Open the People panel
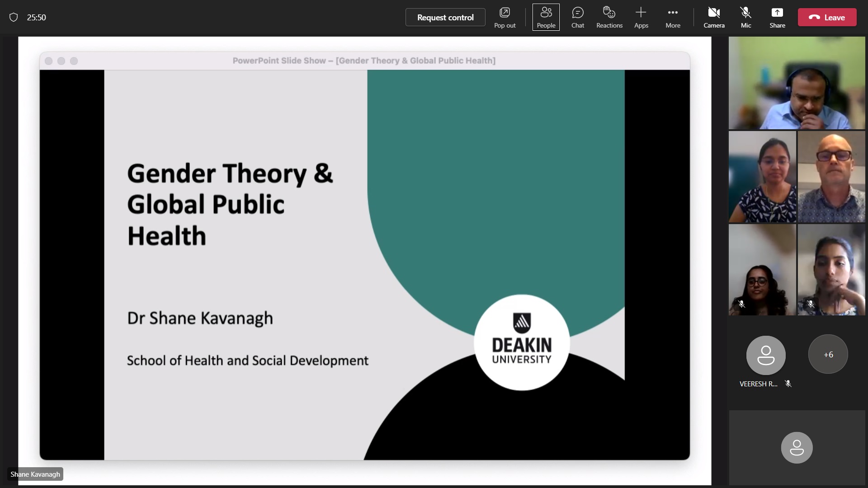868x488 pixels. point(546,17)
